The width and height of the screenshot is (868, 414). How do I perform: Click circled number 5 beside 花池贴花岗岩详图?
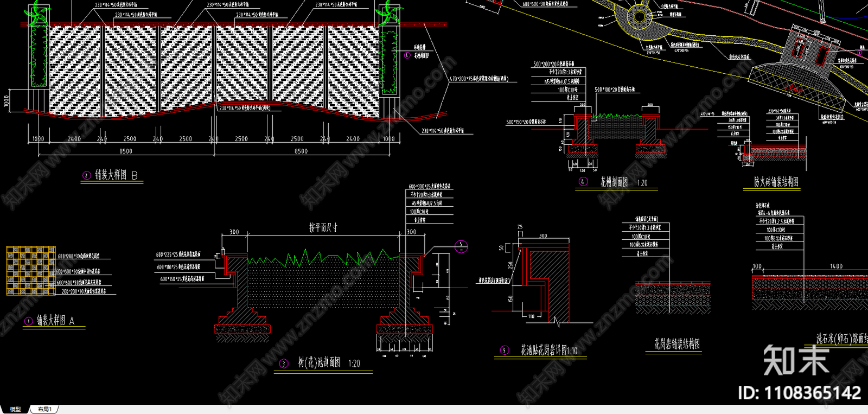coord(505,351)
